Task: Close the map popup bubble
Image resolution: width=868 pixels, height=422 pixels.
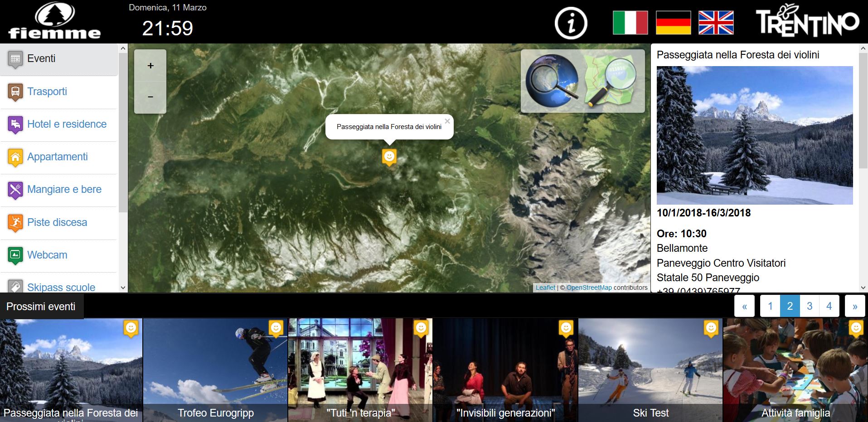Action: pyautogui.click(x=447, y=121)
